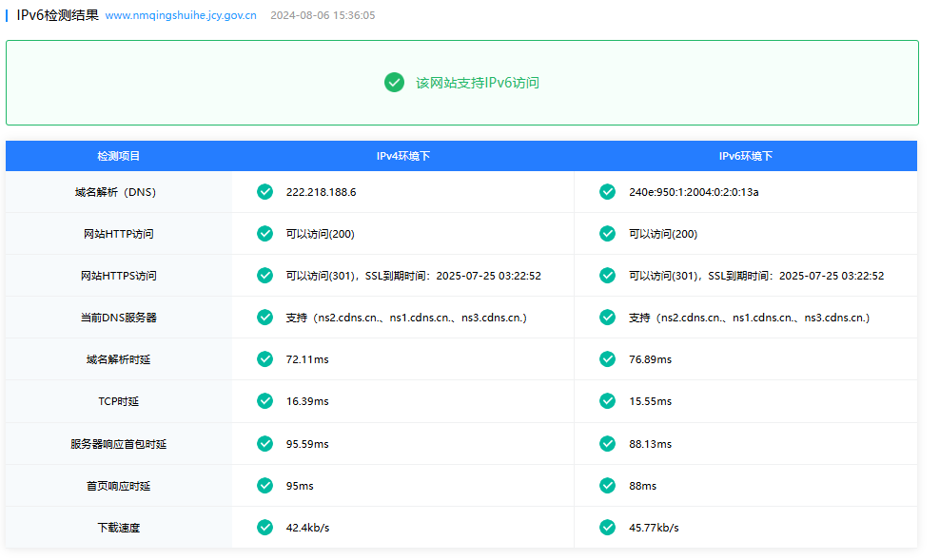The height and width of the screenshot is (560, 940).
Task: Click the 15.55ms TCP latency value
Action: pyautogui.click(x=650, y=402)
